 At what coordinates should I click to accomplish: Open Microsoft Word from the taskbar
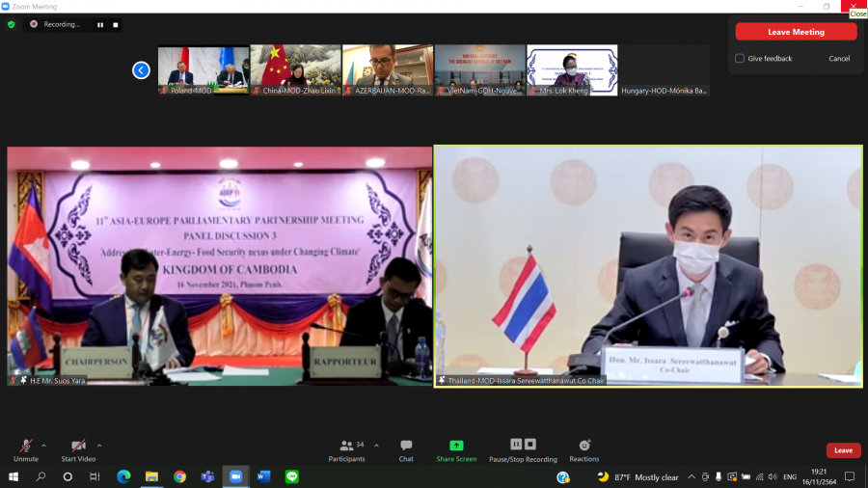[x=263, y=476]
